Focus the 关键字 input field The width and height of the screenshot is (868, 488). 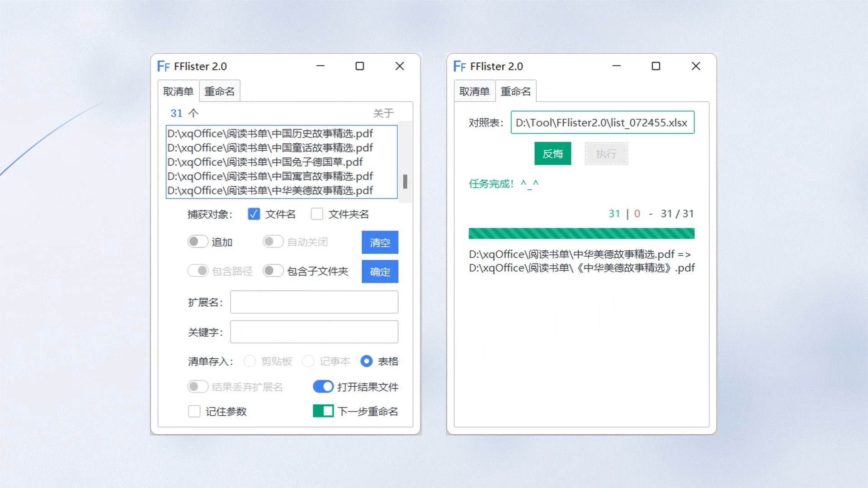tap(314, 332)
